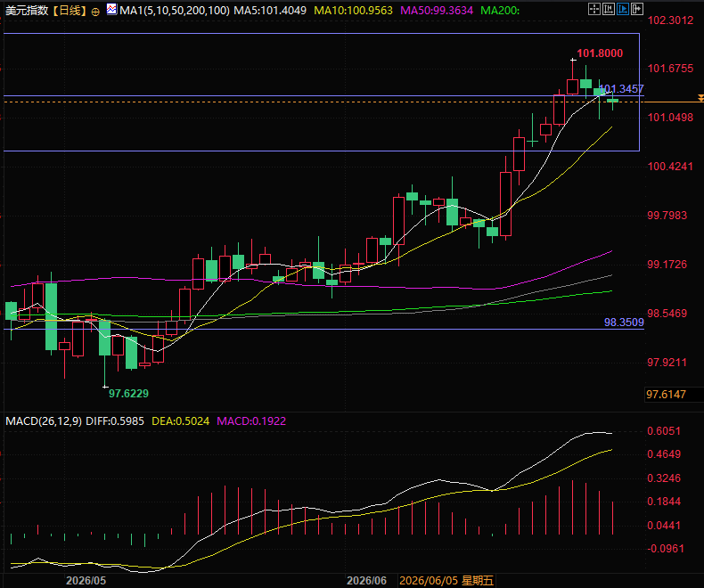Click the 97.9211 price axis label
Viewport: 704px width, 588px height.
tap(667, 363)
